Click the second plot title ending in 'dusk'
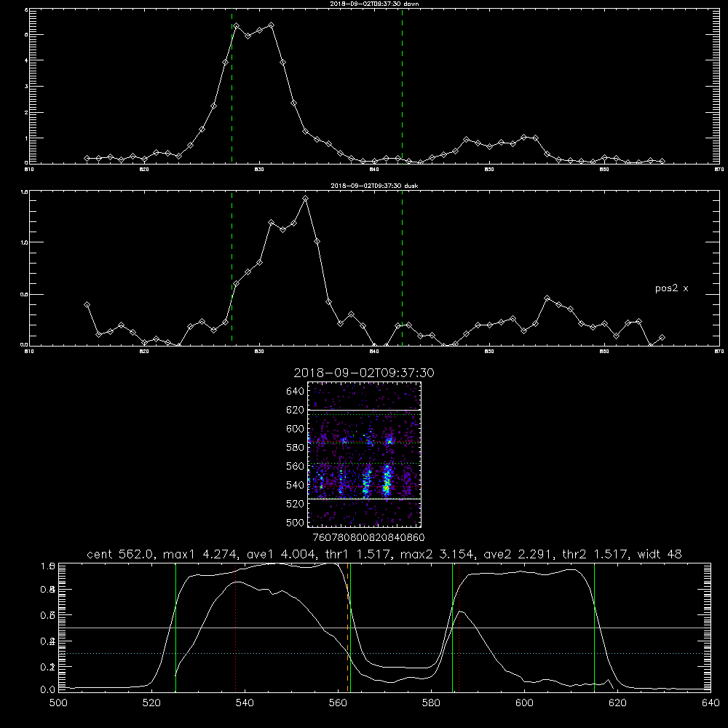 (x=374, y=186)
